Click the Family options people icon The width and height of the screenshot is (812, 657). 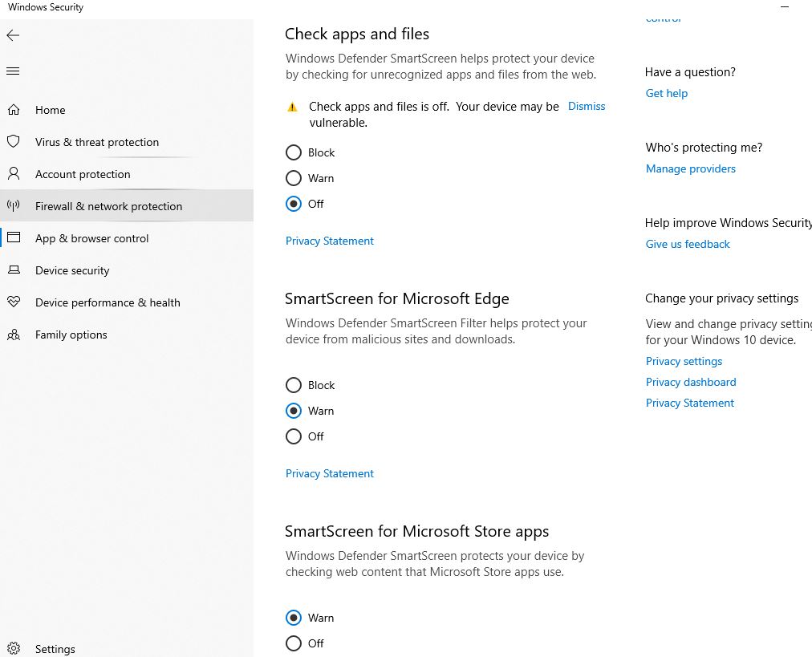click(x=14, y=335)
